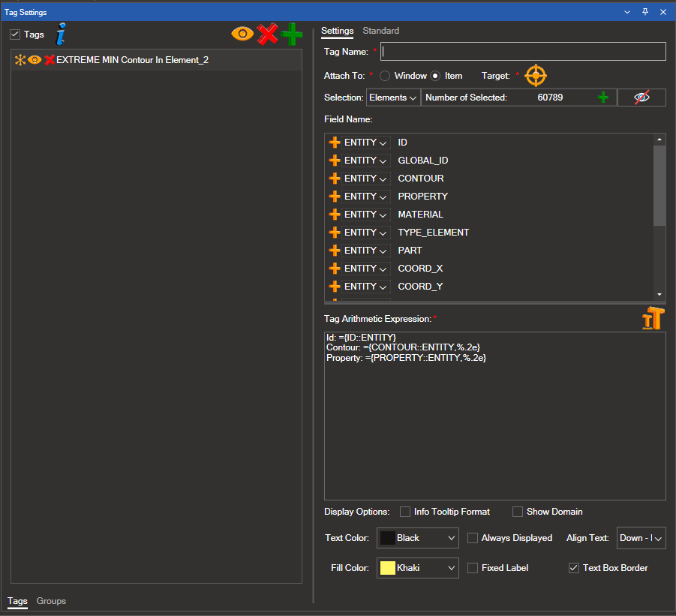676x616 pixels.
Task: Delete the EXTREME MIN Contour tag with red X
Action: pyautogui.click(x=50, y=60)
